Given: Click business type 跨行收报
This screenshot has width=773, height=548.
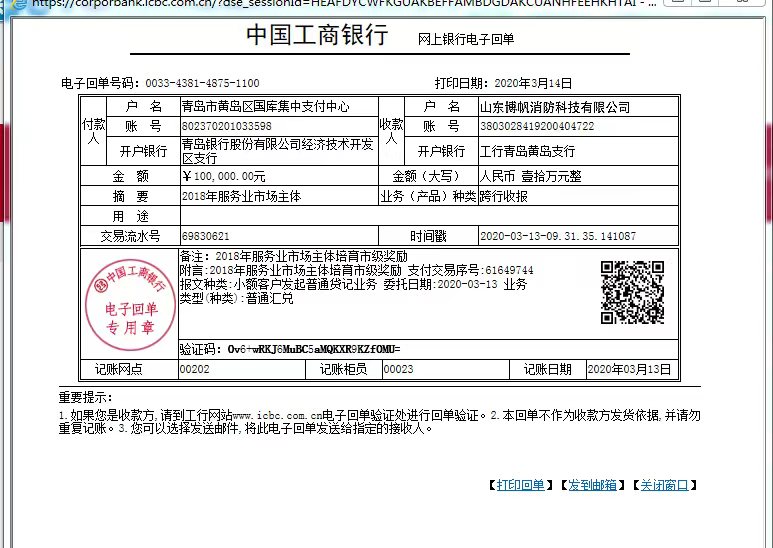Looking at the screenshot, I should tap(503, 197).
